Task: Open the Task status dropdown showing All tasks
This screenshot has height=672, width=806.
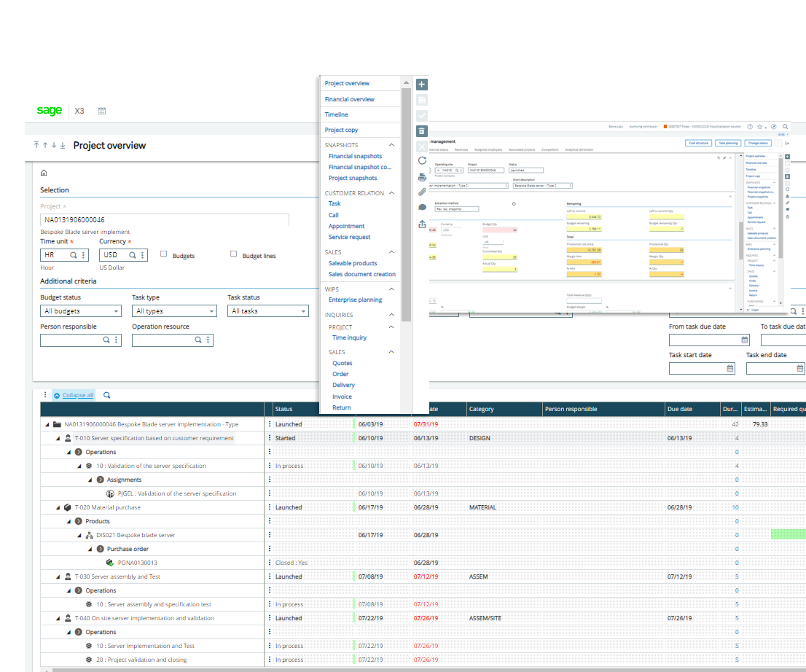Action: tap(267, 310)
